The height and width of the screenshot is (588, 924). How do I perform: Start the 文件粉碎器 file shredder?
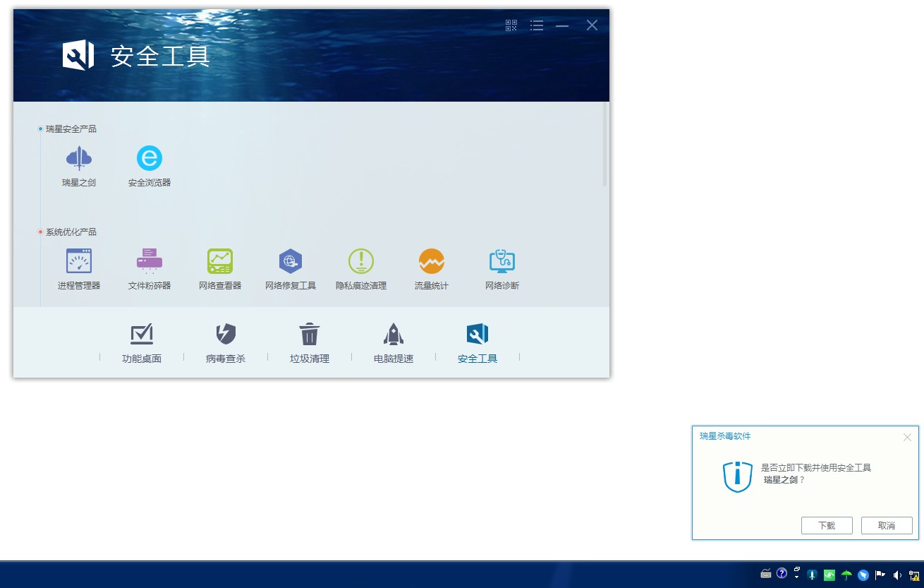pyautogui.click(x=150, y=270)
